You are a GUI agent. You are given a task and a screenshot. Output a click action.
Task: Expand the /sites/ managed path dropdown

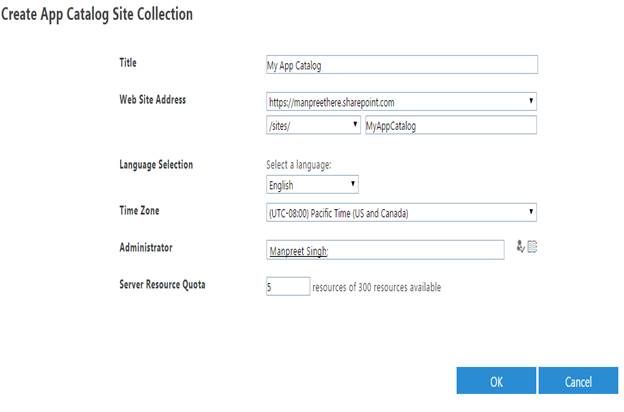coord(311,125)
